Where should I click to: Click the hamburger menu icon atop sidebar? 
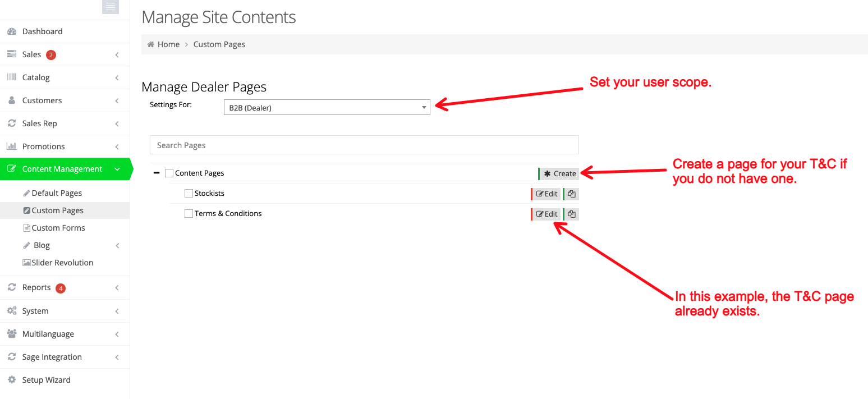pos(111,6)
